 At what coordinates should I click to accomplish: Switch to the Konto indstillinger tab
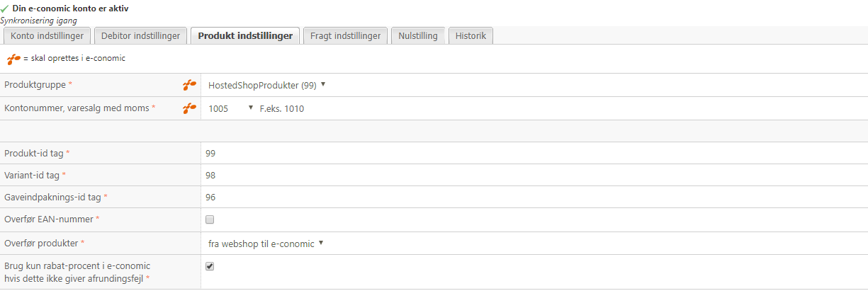point(47,35)
